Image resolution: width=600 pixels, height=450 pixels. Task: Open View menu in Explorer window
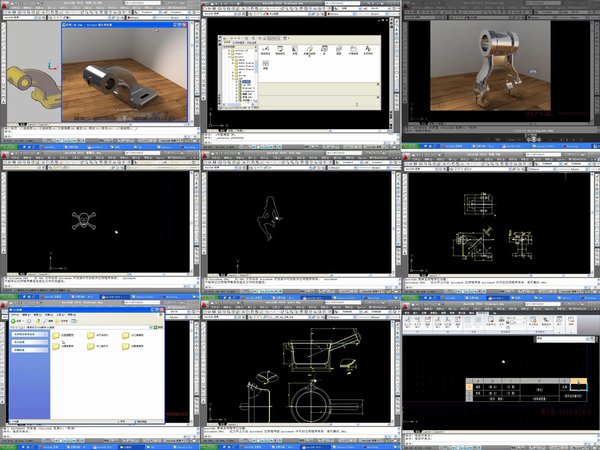pyautogui.click(x=38, y=315)
